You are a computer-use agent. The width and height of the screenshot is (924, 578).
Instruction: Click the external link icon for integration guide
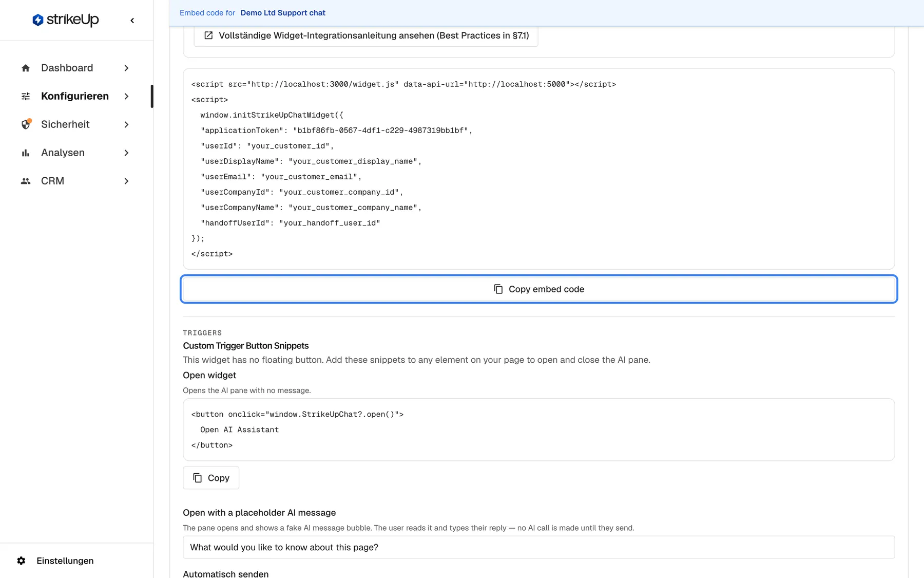click(208, 35)
